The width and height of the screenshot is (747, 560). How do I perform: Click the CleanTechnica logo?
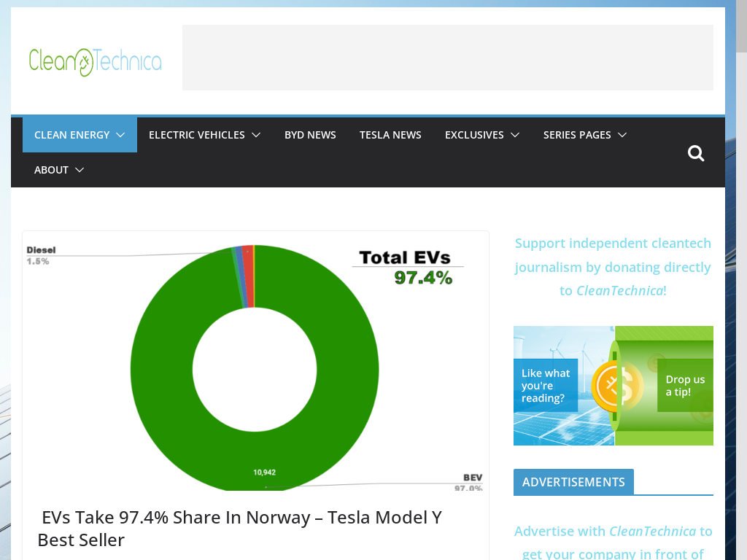coord(96,62)
